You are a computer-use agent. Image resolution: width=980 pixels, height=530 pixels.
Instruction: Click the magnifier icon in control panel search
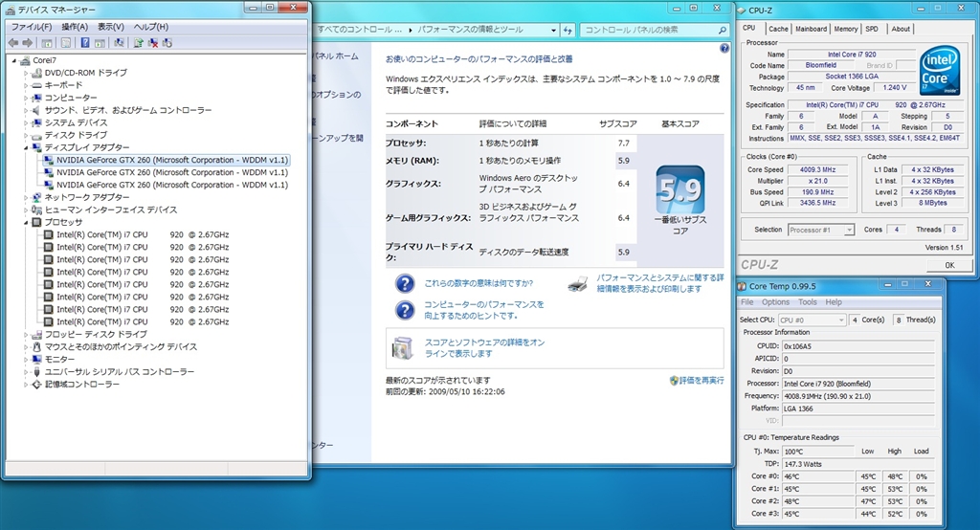722,30
